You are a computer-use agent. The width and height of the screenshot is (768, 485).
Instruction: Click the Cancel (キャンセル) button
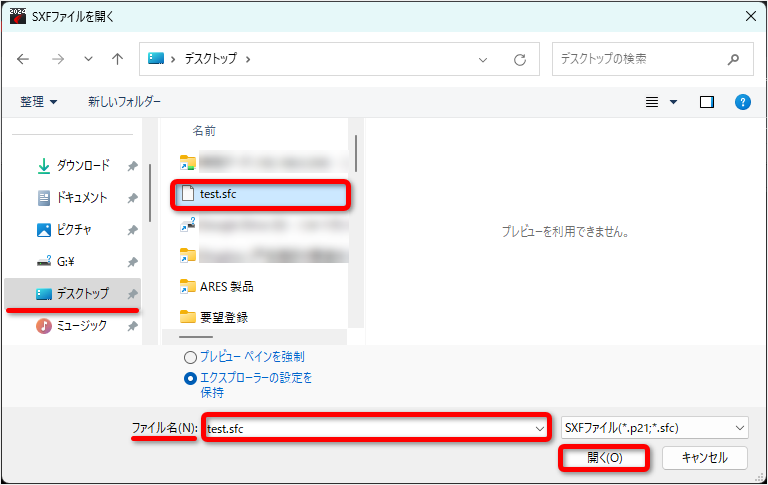click(705, 458)
